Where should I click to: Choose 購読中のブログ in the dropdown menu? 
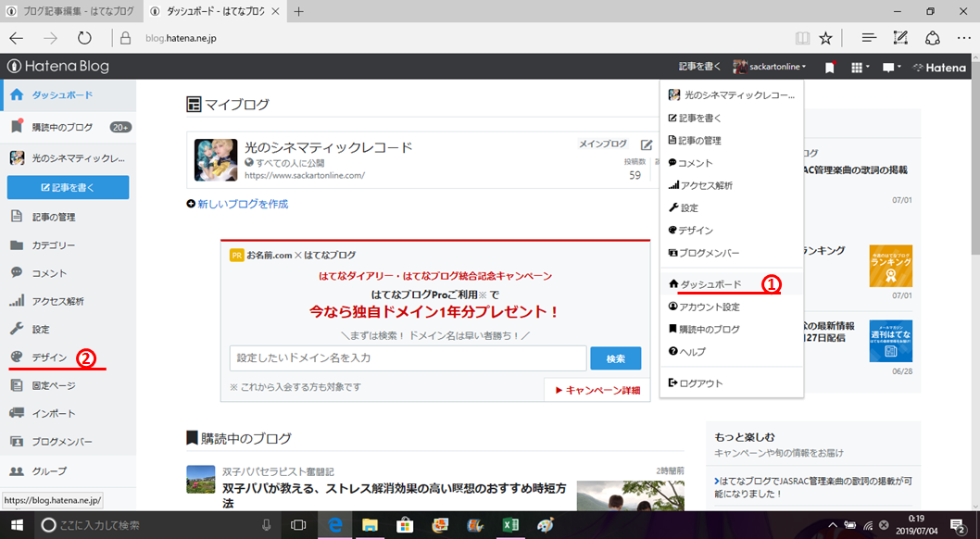(x=731, y=329)
